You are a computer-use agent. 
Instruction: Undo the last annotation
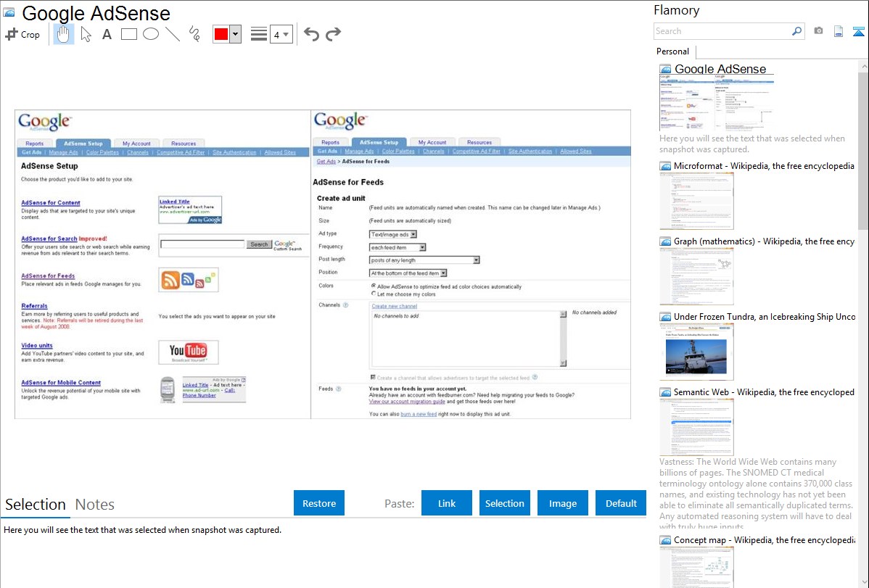click(x=311, y=34)
